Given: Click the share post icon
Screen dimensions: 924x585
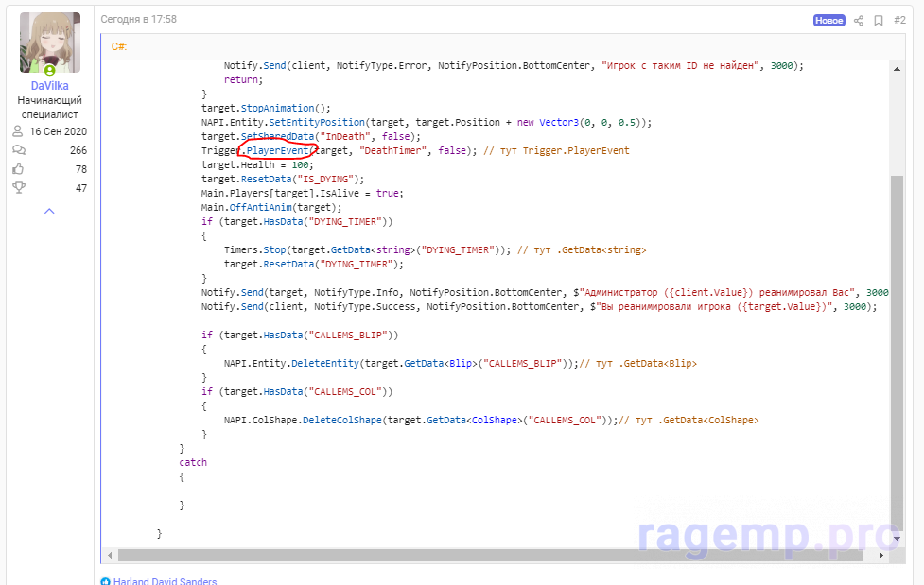Looking at the screenshot, I should pos(859,20).
